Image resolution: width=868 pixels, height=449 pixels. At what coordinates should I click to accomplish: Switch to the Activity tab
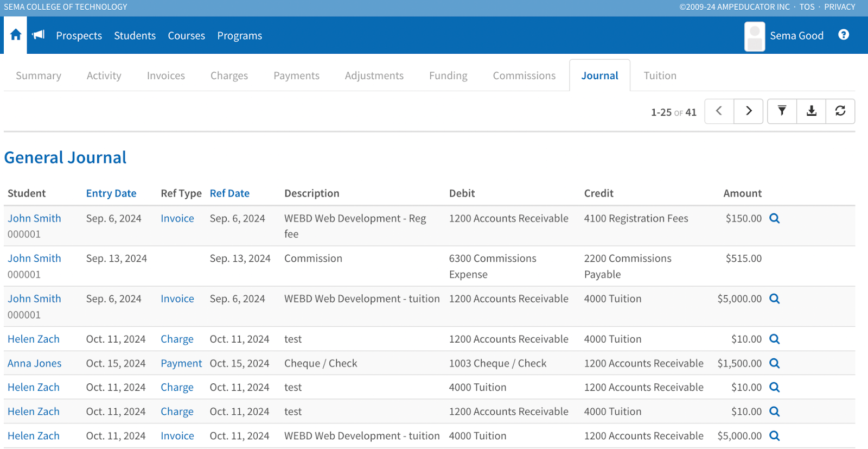(x=104, y=75)
